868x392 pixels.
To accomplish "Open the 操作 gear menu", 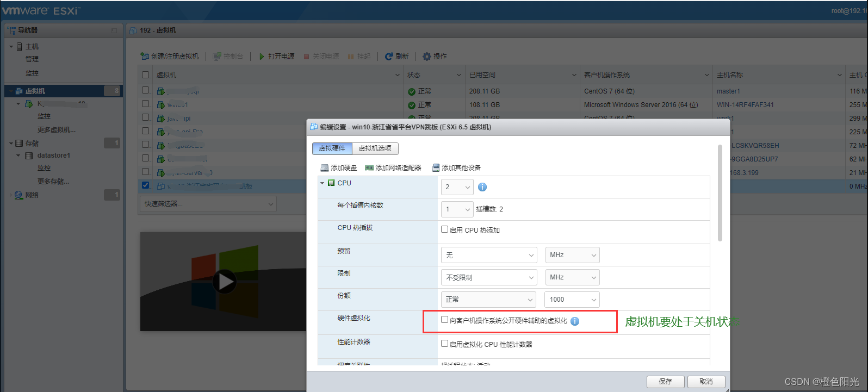I will point(435,57).
